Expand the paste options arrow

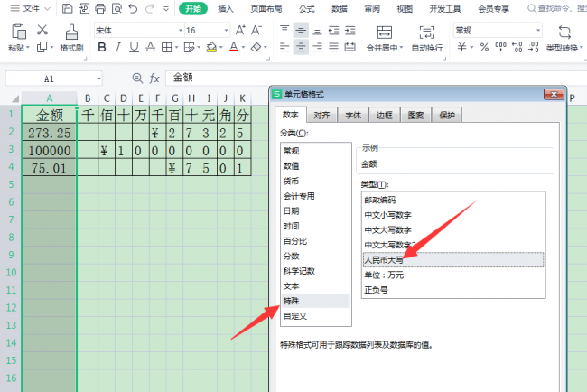coord(28,48)
